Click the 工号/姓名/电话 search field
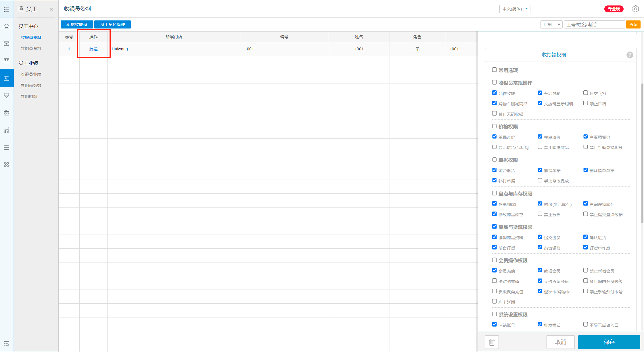This screenshot has height=352, width=644. pyautogui.click(x=594, y=24)
